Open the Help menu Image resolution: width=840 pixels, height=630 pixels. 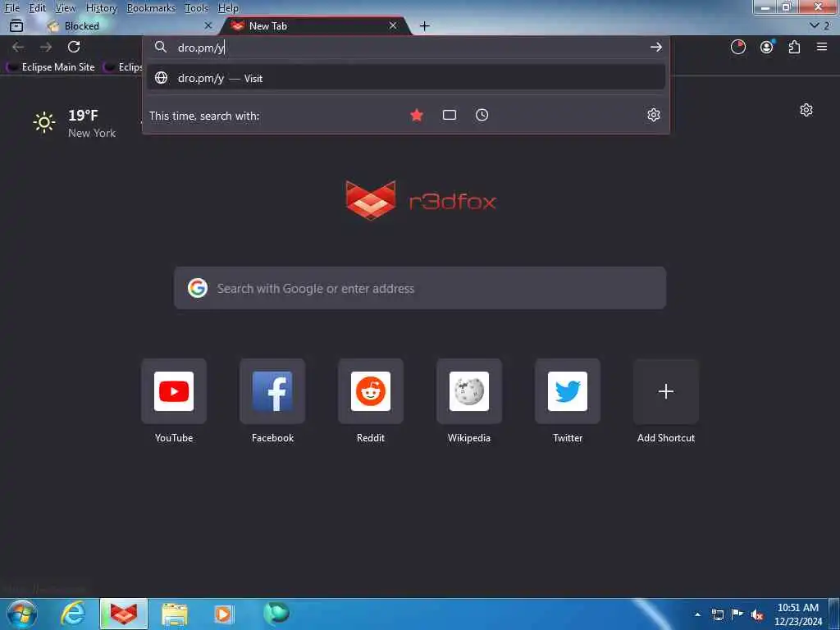click(228, 8)
